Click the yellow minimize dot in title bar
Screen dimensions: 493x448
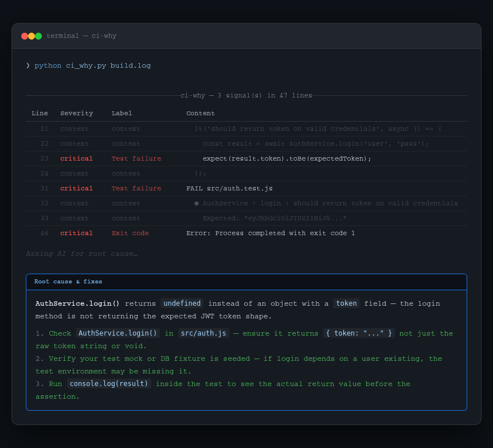(x=32, y=36)
